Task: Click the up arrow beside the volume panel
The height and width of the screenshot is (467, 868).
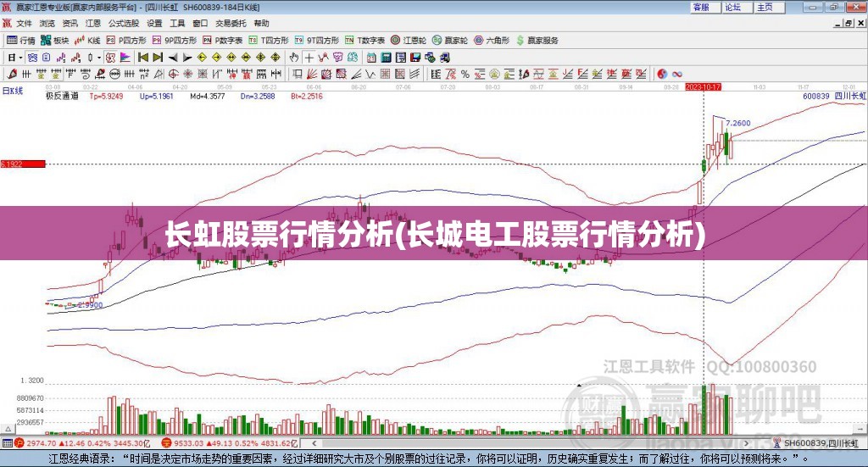Action: pyautogui.click(x=8, y=429)
